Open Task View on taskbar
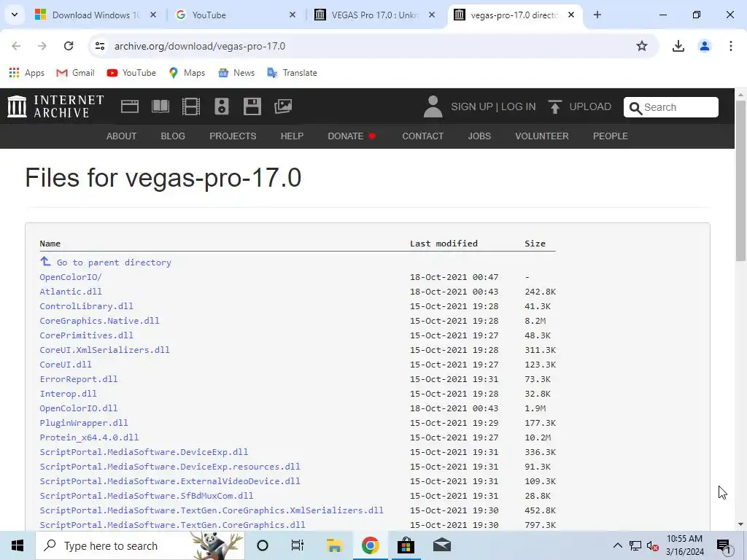 (x=298, y=545)
